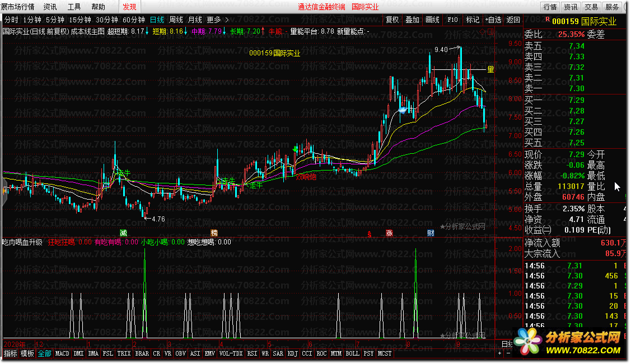Screen dimensions: 631x364
Task: Open the 资讯 menu in top-left menu bar
Action: coord(50,7)
